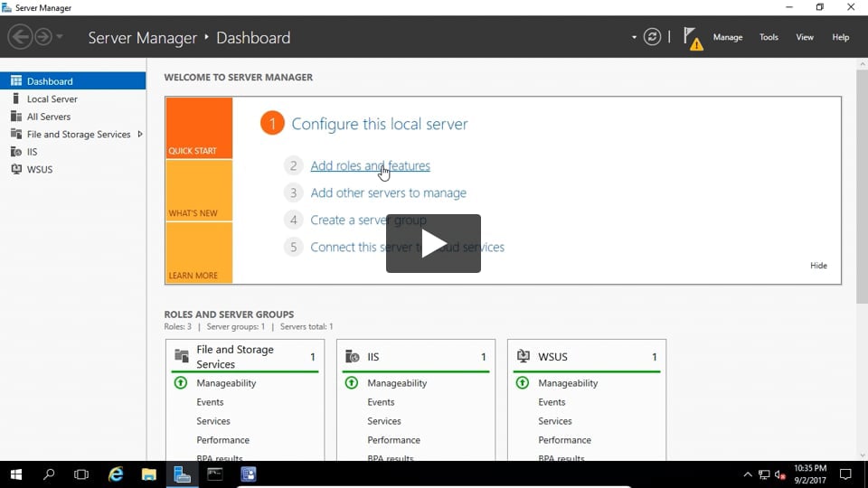Screen dimensions: 868x488
Task: Open the Tools menu
Action: click(769, 37)
